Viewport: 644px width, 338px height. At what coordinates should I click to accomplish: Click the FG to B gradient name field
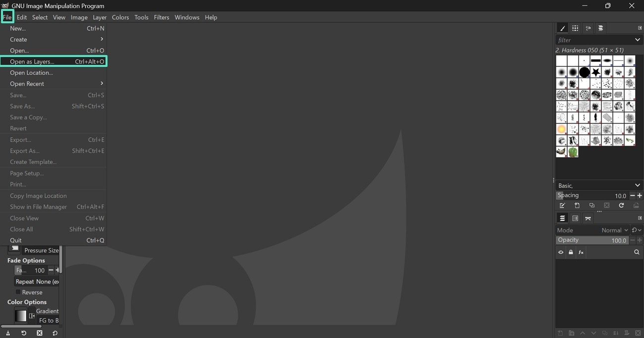pos(48,320)
